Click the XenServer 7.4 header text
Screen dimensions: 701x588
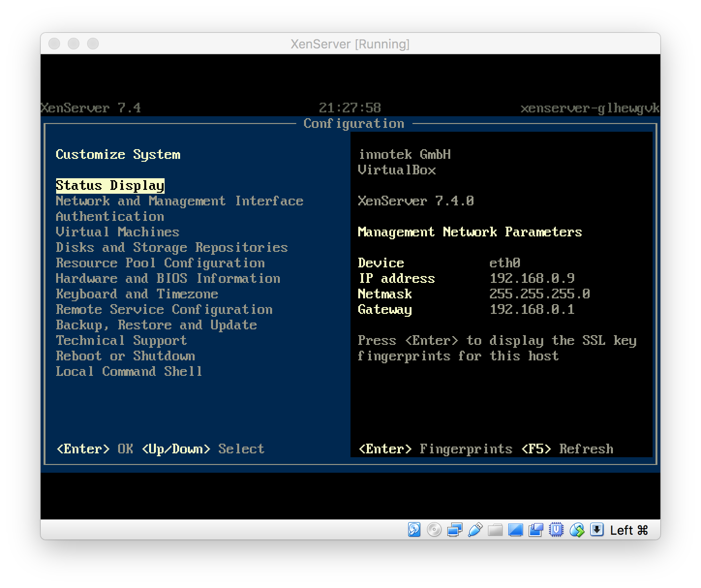[x=91, y=108]
